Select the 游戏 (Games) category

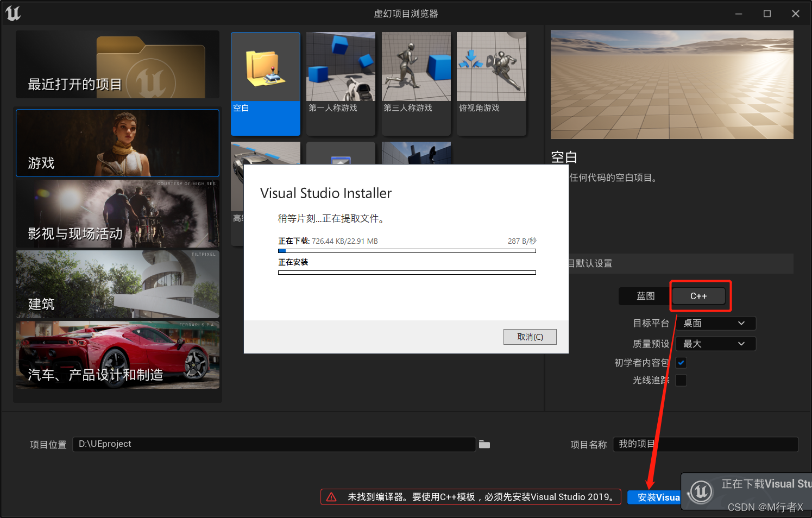coord(117,143)
